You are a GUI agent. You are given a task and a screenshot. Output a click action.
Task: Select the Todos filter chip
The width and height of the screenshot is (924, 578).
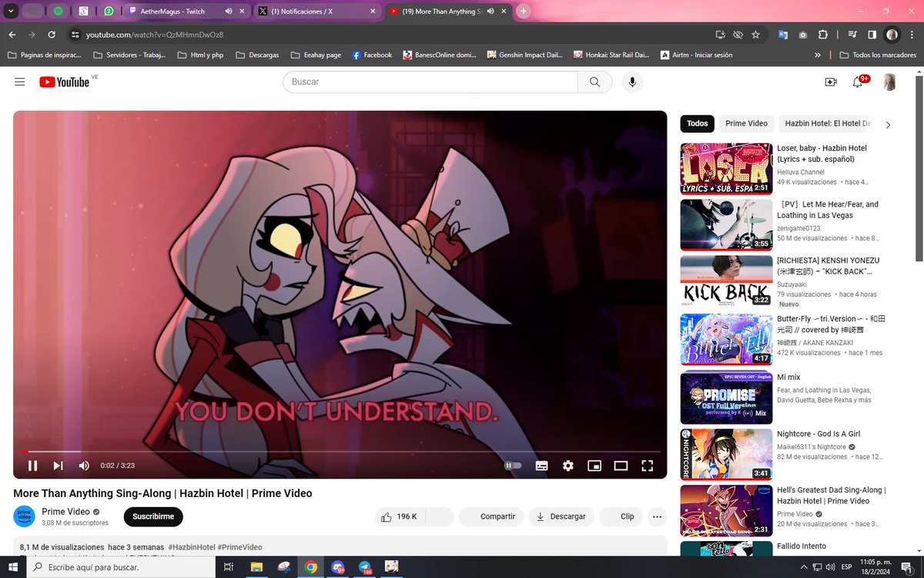698,123
